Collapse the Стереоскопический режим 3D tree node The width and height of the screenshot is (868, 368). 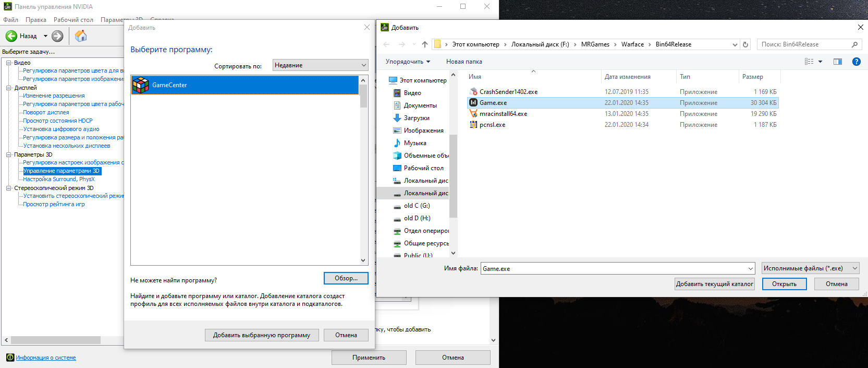pyautogui.click(x=9, y=188)
